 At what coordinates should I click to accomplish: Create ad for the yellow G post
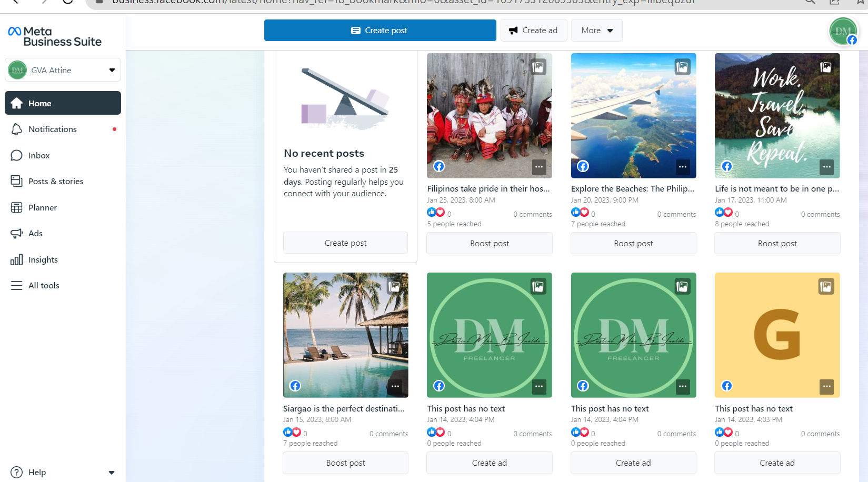pos(777,463)
